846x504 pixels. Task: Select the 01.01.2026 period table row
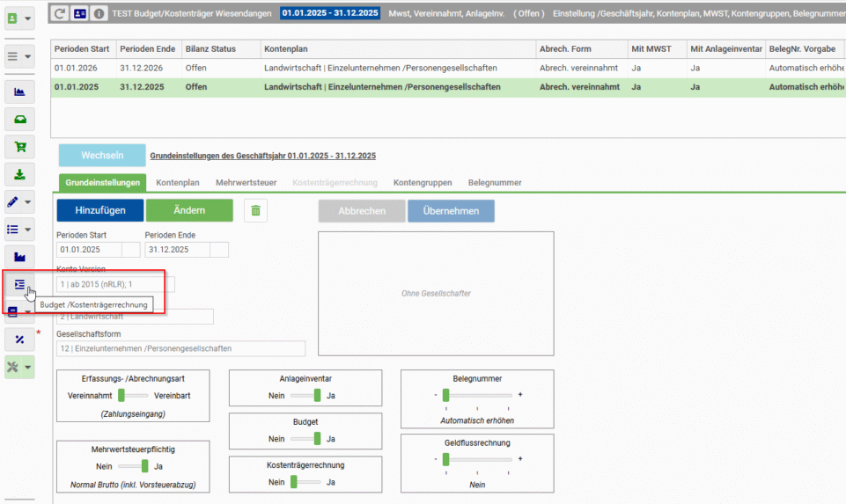[x=448, y=68]
